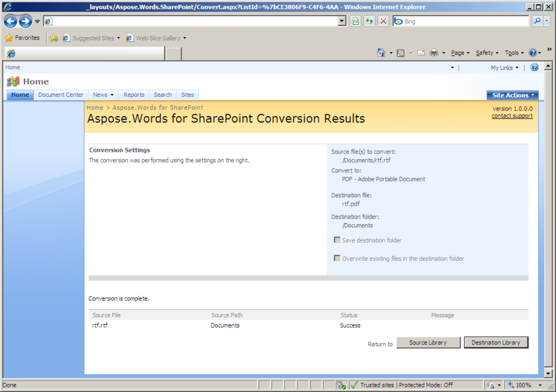Viewport: 556px width, 392px height.
Task: Click rtf.rtf in results table
Action: click(x=99, y=325)
